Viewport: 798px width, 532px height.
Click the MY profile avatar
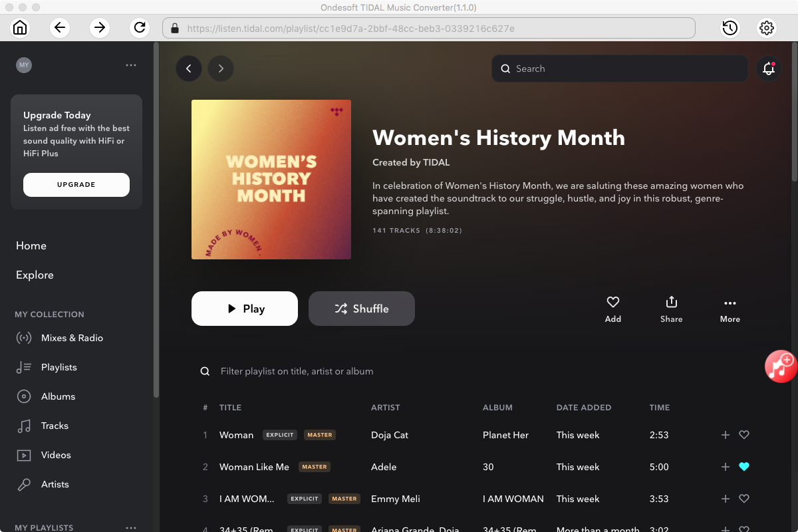click(x=24, y=65)
